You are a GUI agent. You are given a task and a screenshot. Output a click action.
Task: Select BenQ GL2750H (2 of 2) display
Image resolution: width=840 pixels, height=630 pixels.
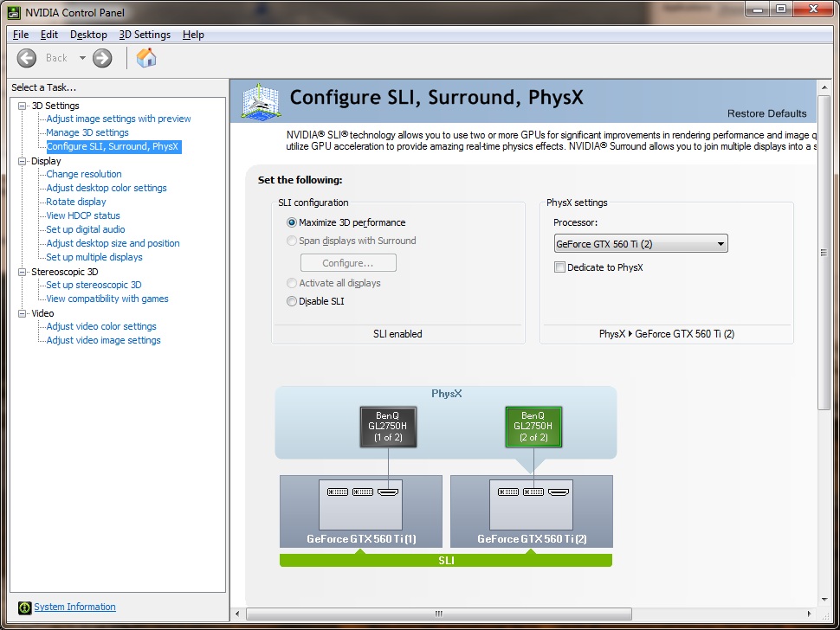tap(533, 427)
